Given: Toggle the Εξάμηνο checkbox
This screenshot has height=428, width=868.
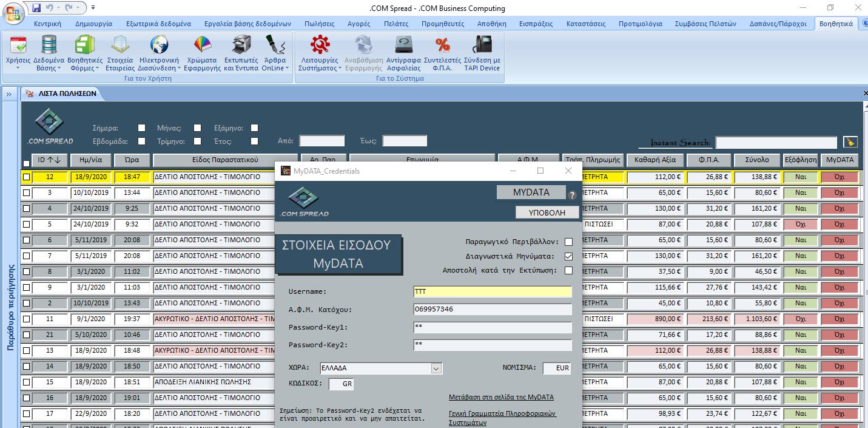Looking at the screenshot, I should [x=254, y=128].
